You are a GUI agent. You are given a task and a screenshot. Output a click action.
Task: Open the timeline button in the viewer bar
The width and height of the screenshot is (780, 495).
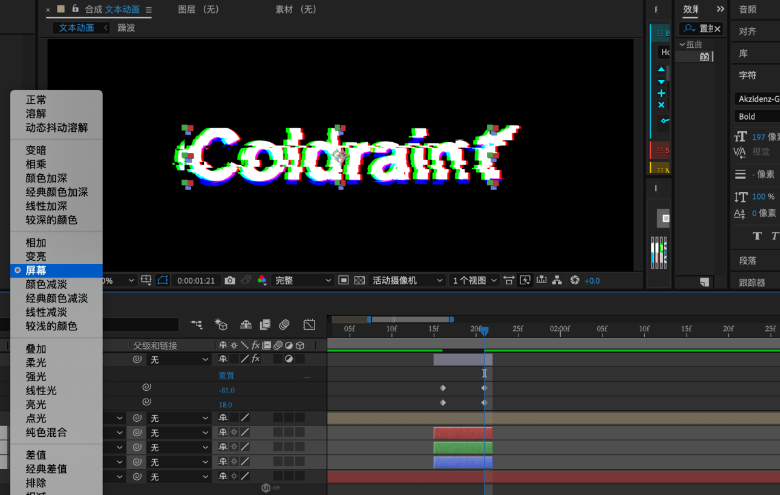(x=541, y=281)
